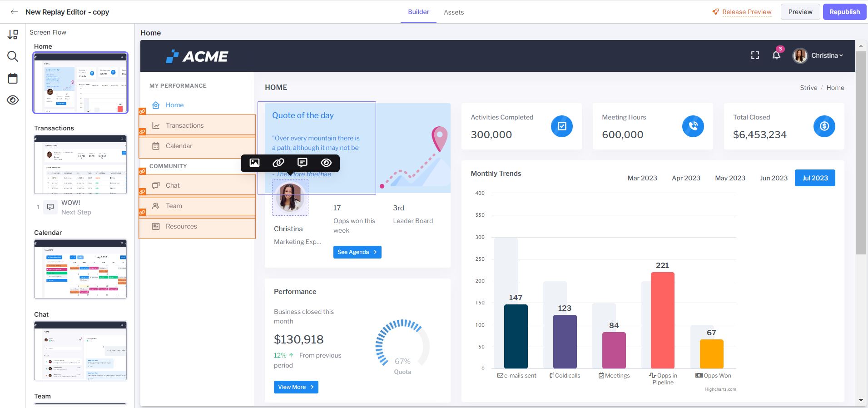Click the link icon in floating toolbar
Screen dimensions: 868x408
tap(278, 163)
